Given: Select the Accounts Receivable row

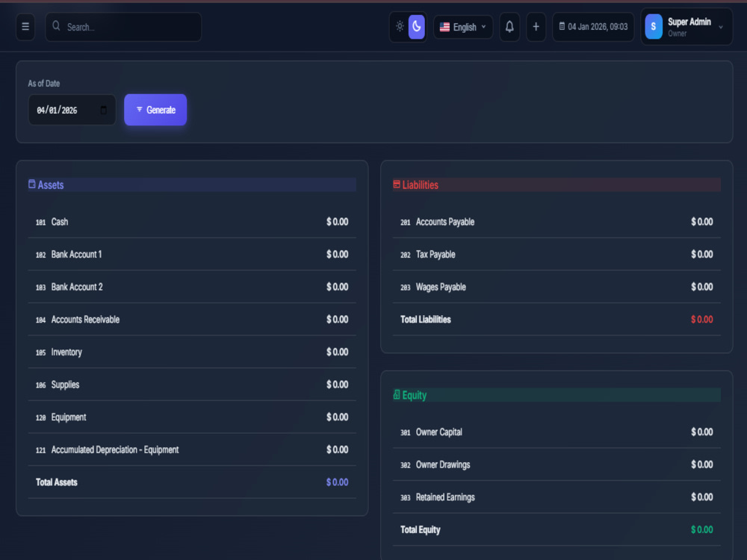Looking at the screenshot, I should point(192,320).
